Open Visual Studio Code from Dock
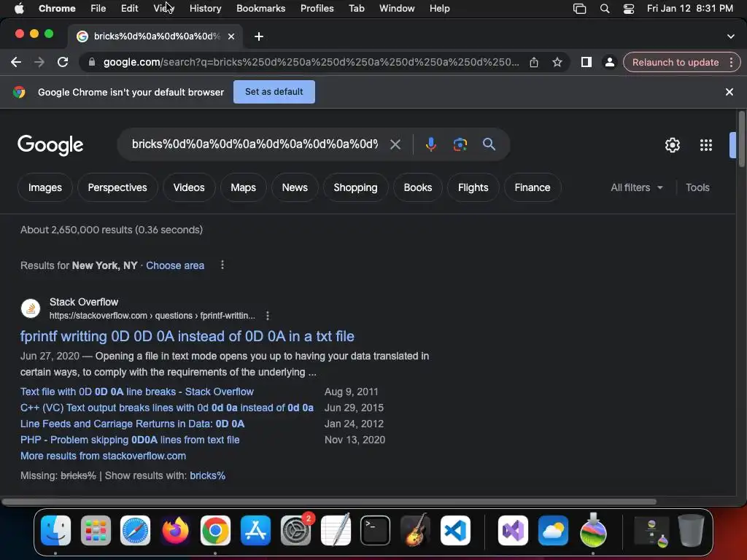The image size is (747, 560). pyautogui.click(x=455, y=530)
